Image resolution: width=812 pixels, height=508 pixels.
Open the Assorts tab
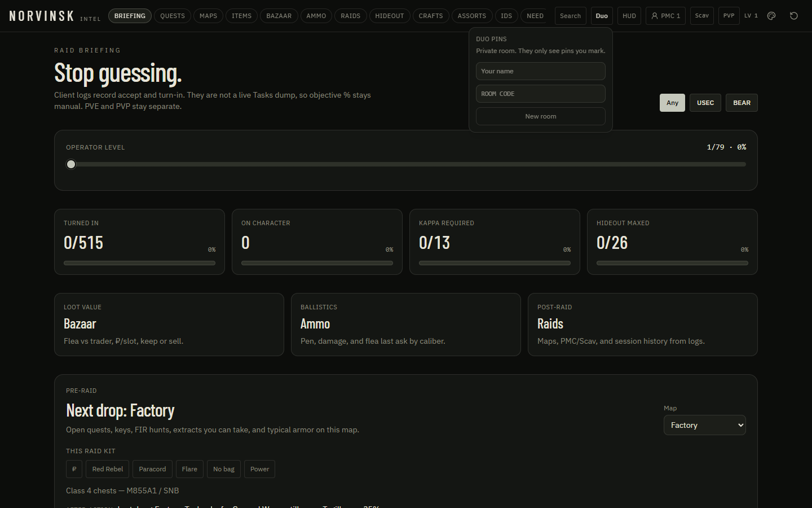pyautogui.click(x=472, y=16)
